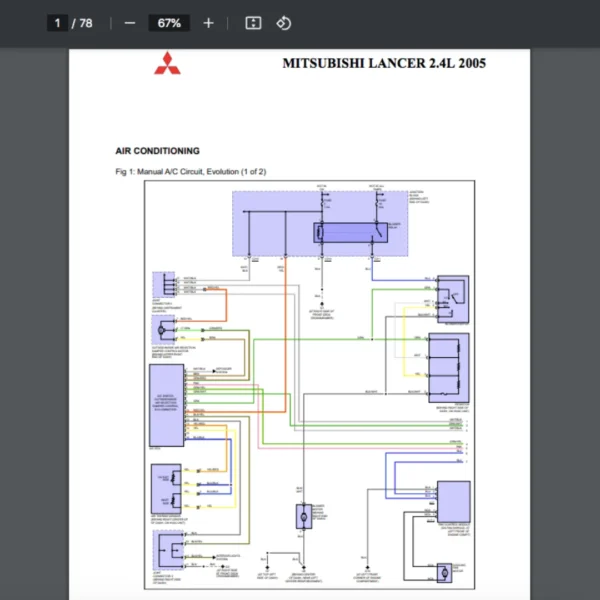The width and height of the screenshot is (600, 600).
Task: Click the red Mitsubishi logo
Action: coord(164,65)
